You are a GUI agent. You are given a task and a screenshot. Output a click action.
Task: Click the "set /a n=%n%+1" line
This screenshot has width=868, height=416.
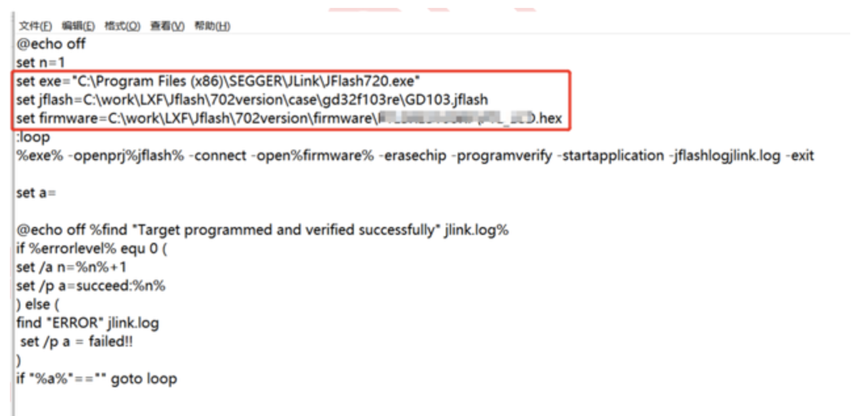click(x=72, y=267)
